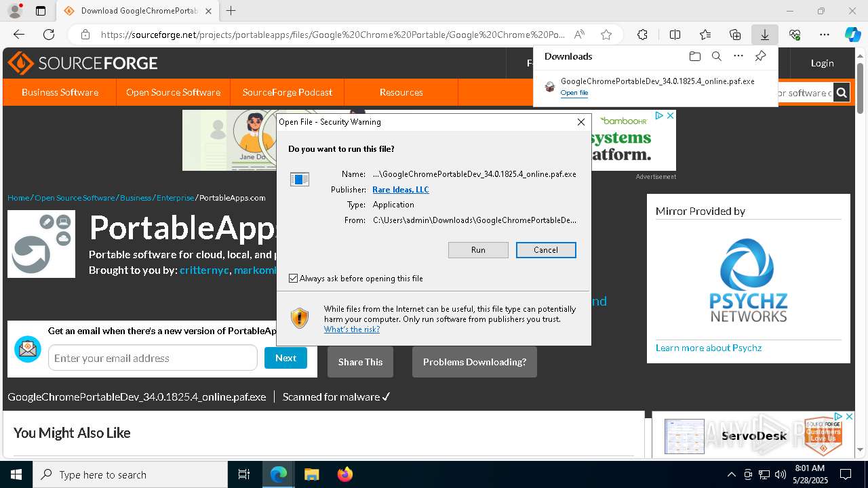Click the Windows taskbar search box
This screenshot has width=868, height=488.
pos(130,474)
